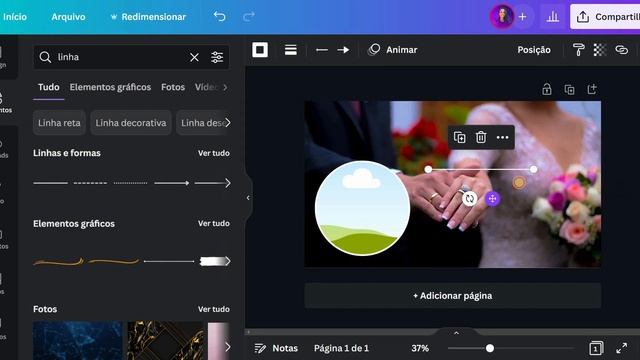Click Ver tudo for Fotos
640x360 pixels.
click(x=214, y=309)
